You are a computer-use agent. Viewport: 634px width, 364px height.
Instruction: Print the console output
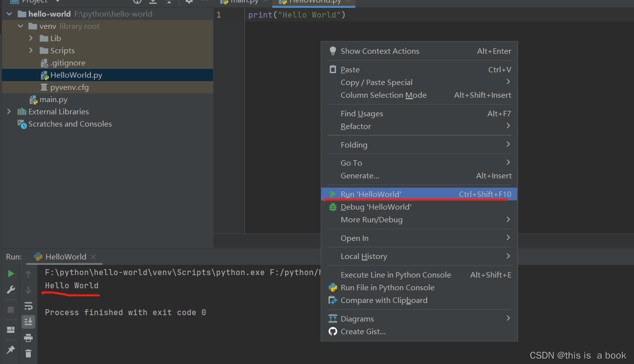click(x=28, y=338)
